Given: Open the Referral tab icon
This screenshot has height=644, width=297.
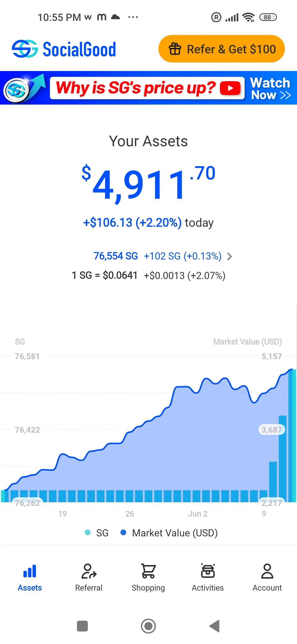Looking at the screenshot, I should tap(89, 571).
